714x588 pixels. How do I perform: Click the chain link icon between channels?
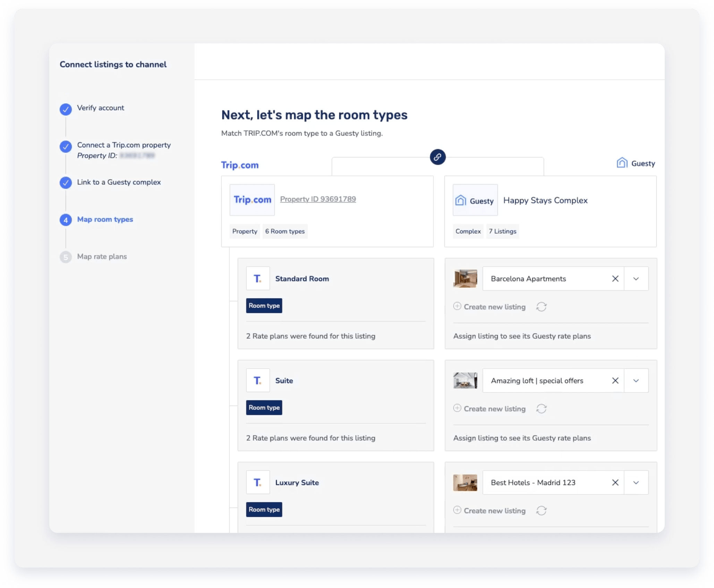(437, 157)
